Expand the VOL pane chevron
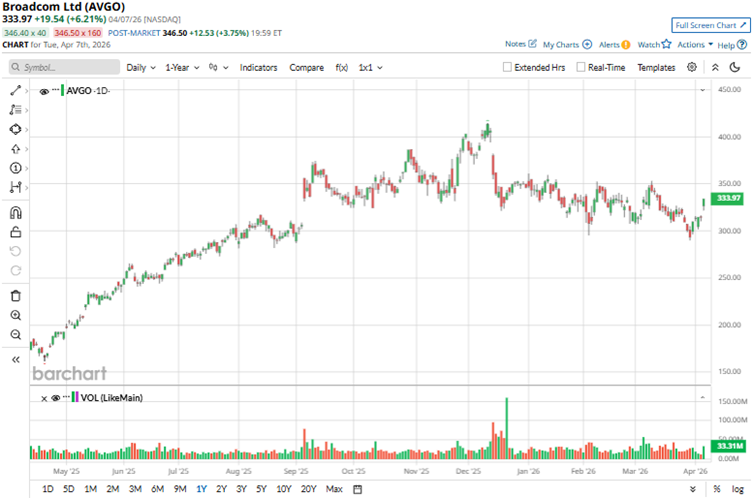Image resolution: width=752 pixels, height=498 pixels. click(x=703, y=397)
